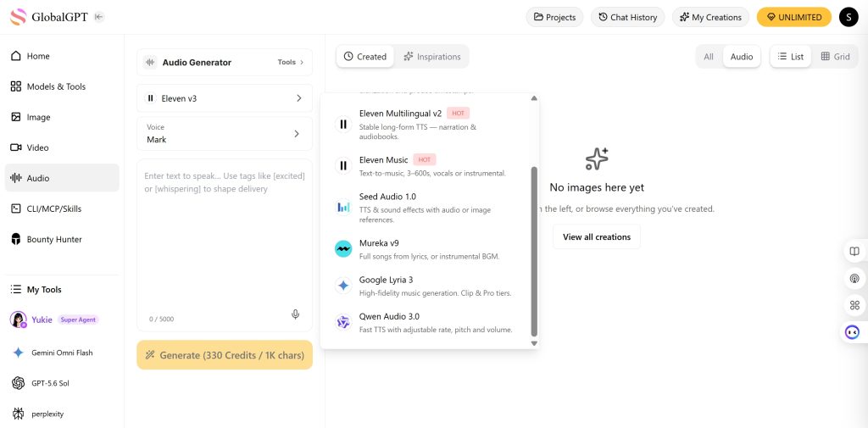Open the user profile avatar S
Screen dimensions: 868x428
tap(849, 17)
